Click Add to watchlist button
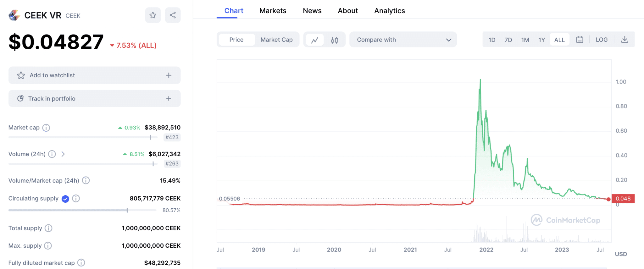644x269 pixels. click(x=95, y=75)
